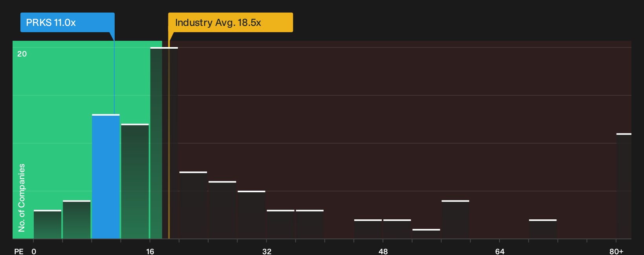Click the PRKS 11.0x blue label
This screenshot has height=255, width=644.
68,22
